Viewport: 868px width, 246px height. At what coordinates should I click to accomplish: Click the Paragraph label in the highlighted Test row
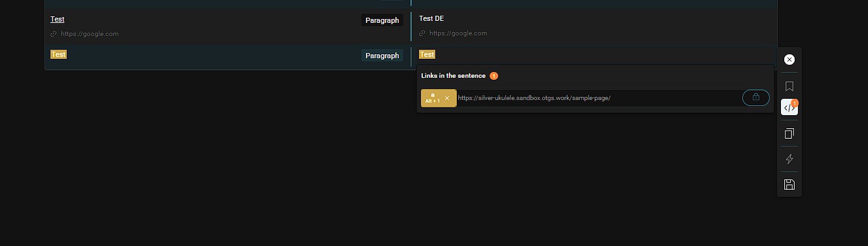click(382, 56)
